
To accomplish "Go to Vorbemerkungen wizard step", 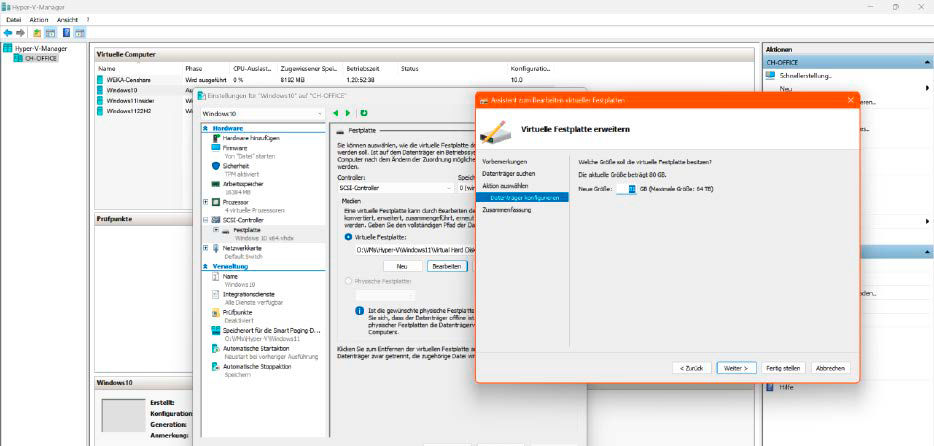I will tap(505, 161).
